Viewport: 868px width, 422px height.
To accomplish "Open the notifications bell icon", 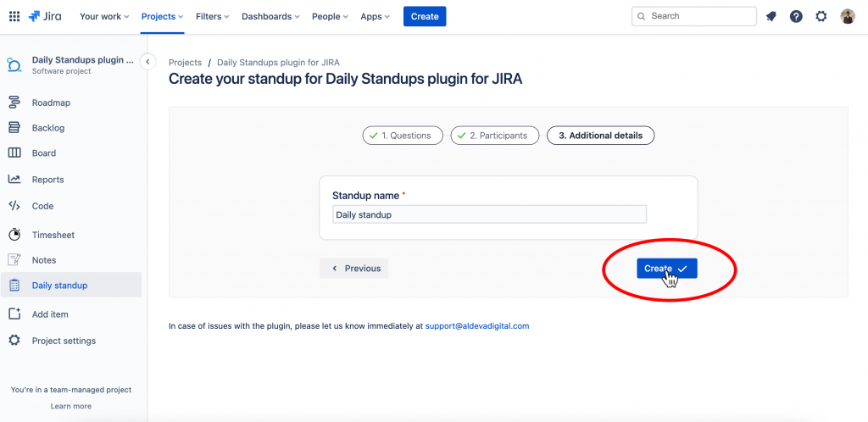I will pyautogui.click(x=771, y=17).
